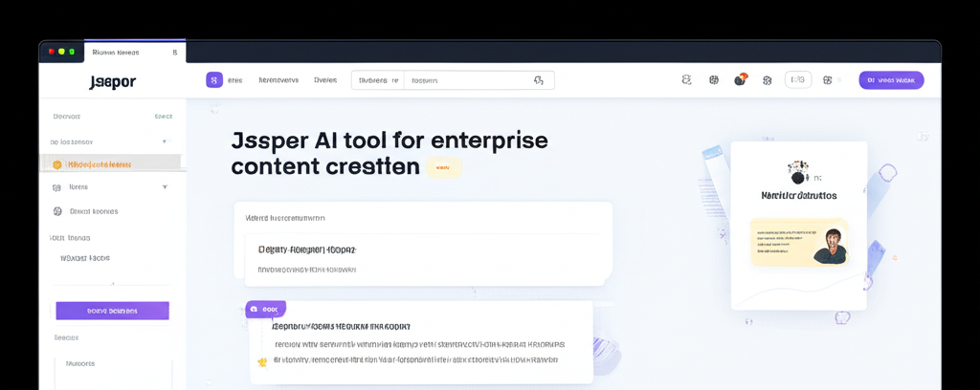Click the icon right of the notification bell

[x=767, y=80]
